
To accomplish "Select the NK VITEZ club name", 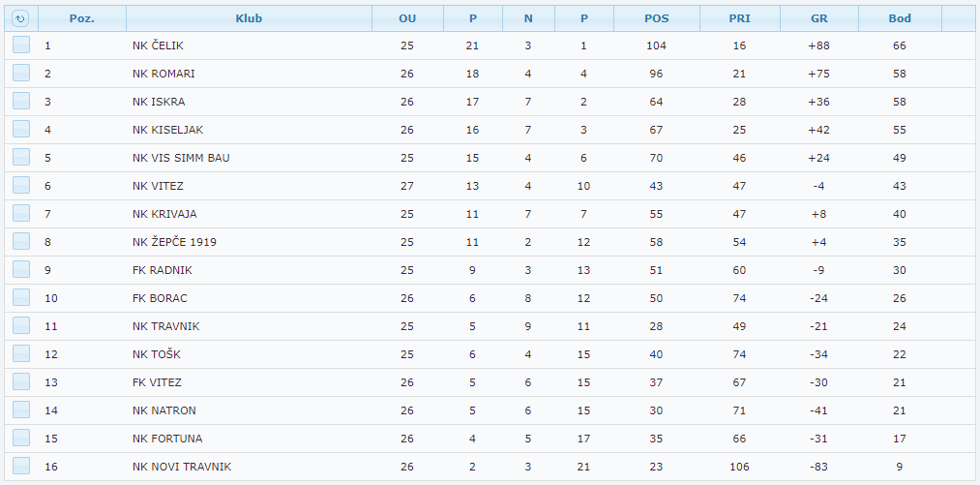I will (x=158, y=186).
